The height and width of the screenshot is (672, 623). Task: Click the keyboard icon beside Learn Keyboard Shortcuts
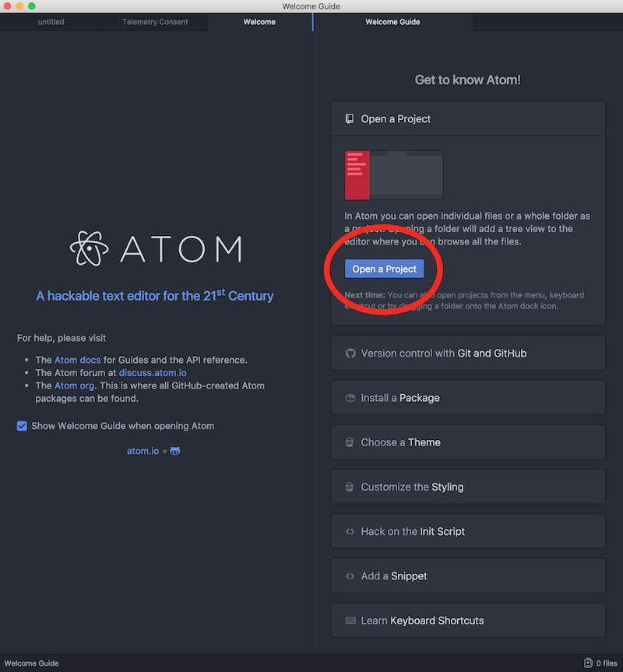350,621
